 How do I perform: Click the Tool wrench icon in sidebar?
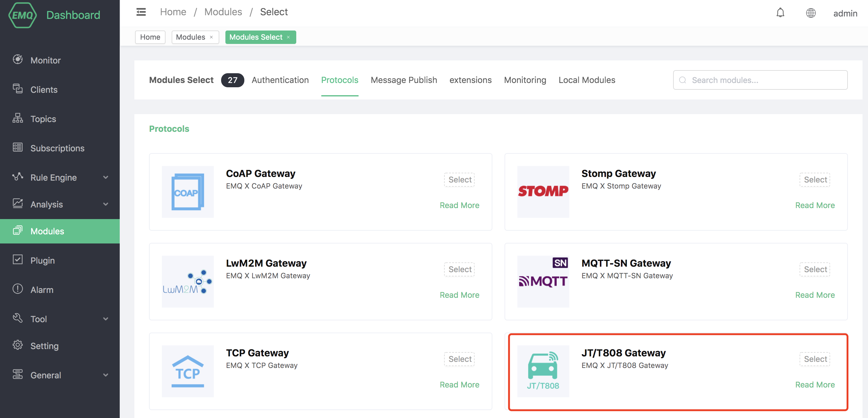[17, 318]
